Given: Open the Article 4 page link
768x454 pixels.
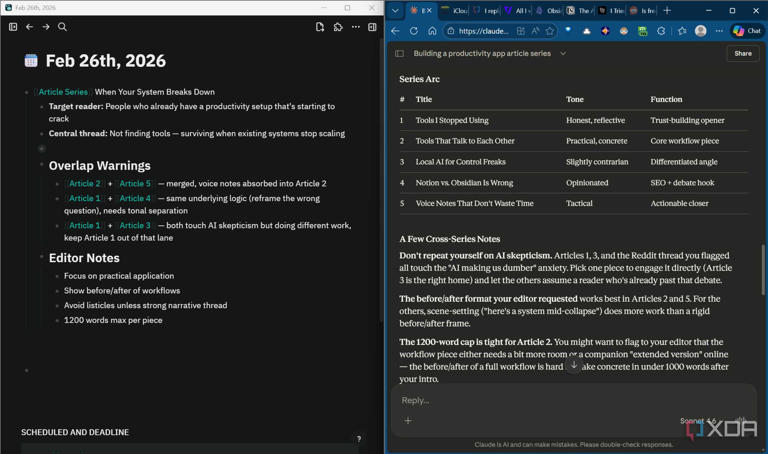Looking at the screenshot, I should coord(135,198).
